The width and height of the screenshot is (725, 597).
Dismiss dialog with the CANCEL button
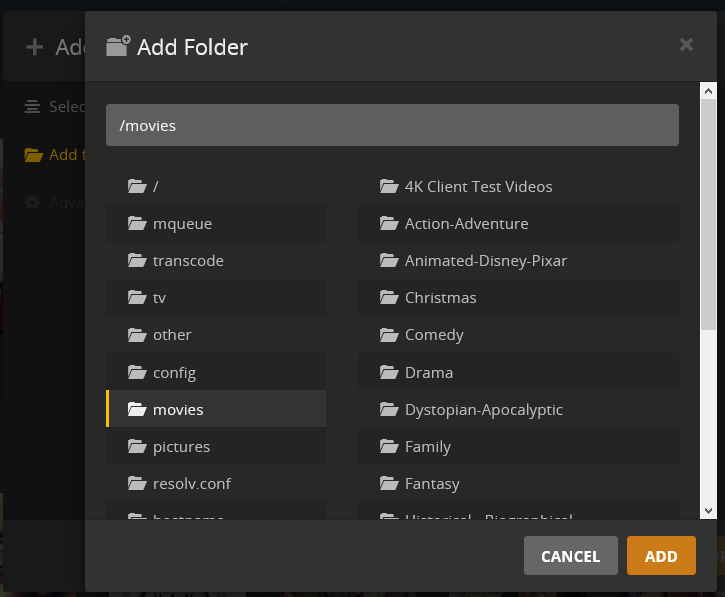click(571, 555)
